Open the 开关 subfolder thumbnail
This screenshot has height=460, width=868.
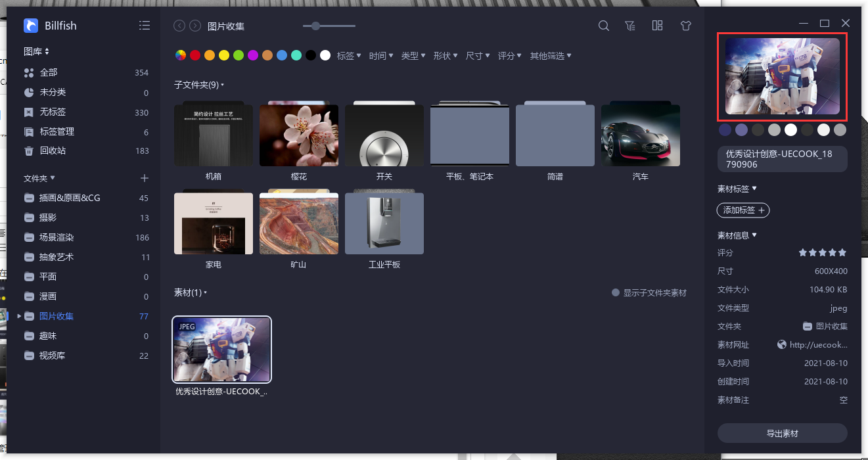coord(384,135)
